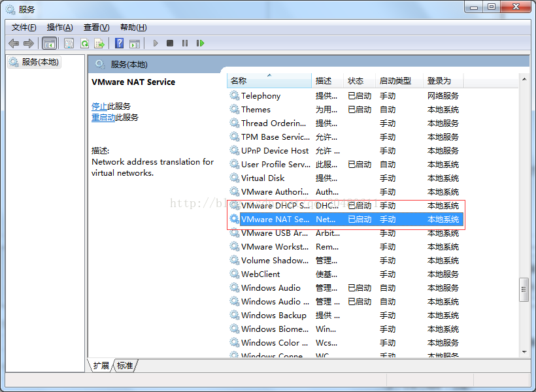This screenshot has width=536, height=392.
Task: Switch to the 扩展 tab
Action: click(x=101, y=365)
